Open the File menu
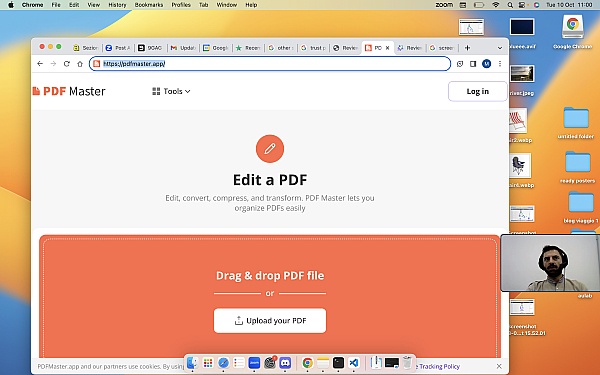Image resolution: width=600 pixels, height=375 pixels. point(56,5)
